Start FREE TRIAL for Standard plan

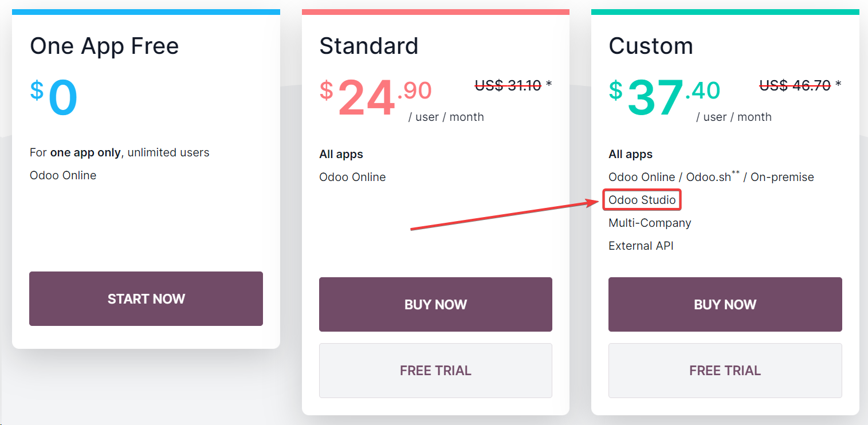(435, 371)
